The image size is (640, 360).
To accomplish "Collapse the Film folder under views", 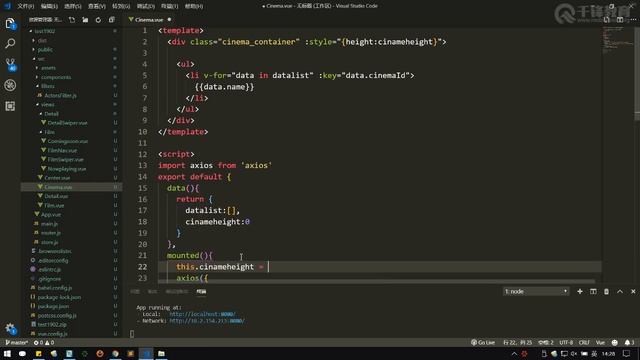I will click(49, 132).
